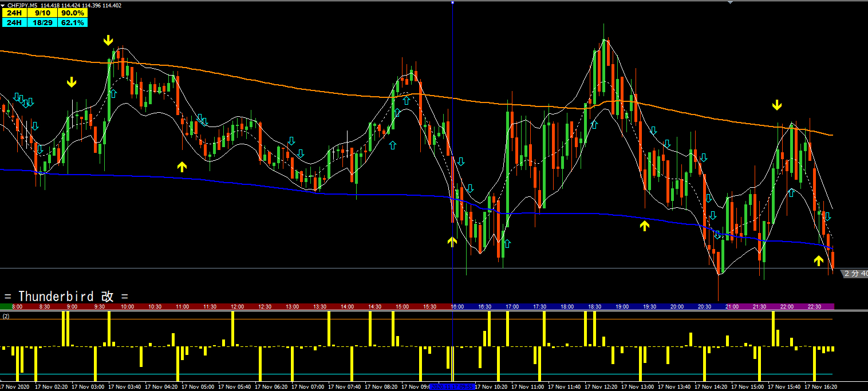Click the '17 Nov 02:20' time axis label
This screenshot has width=868, height=391.
click(x=53, y=386)
